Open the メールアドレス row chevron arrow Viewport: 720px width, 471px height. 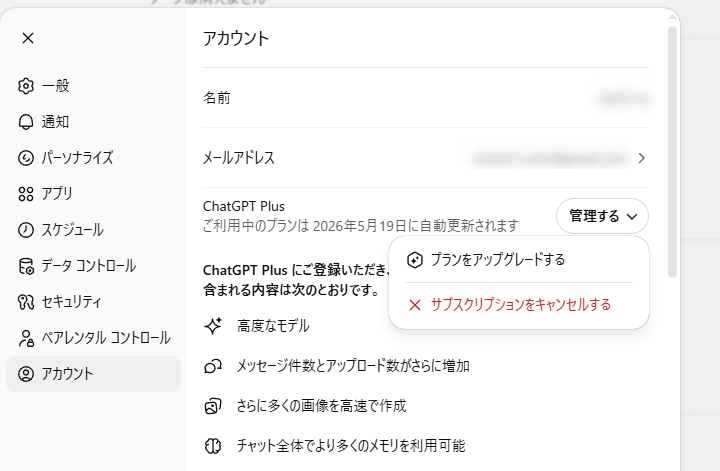coord(641,158)
